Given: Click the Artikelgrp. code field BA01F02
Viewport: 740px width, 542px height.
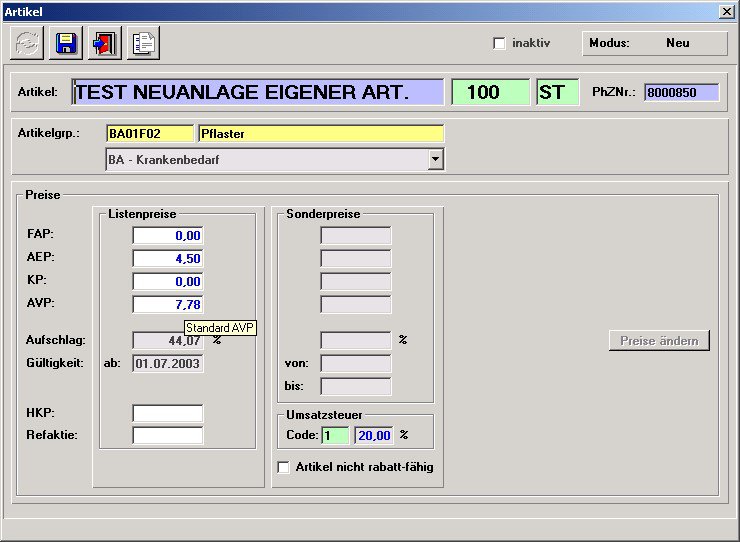Looking at the screenshot, I should (x=150, y=133).
